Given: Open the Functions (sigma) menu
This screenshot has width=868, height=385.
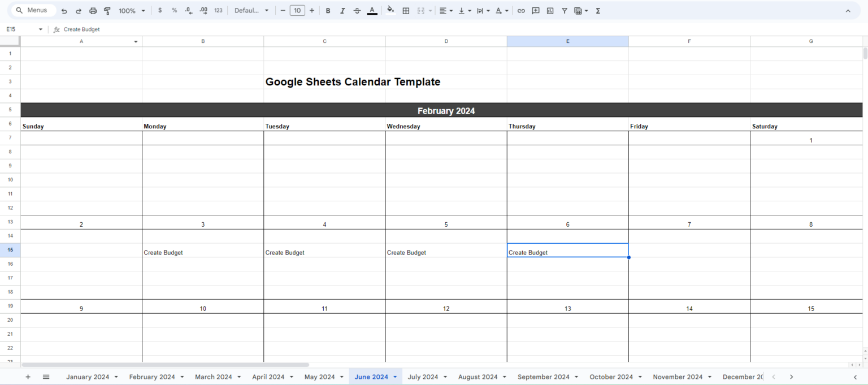Looking at the screenshot, I should (597, 10).
